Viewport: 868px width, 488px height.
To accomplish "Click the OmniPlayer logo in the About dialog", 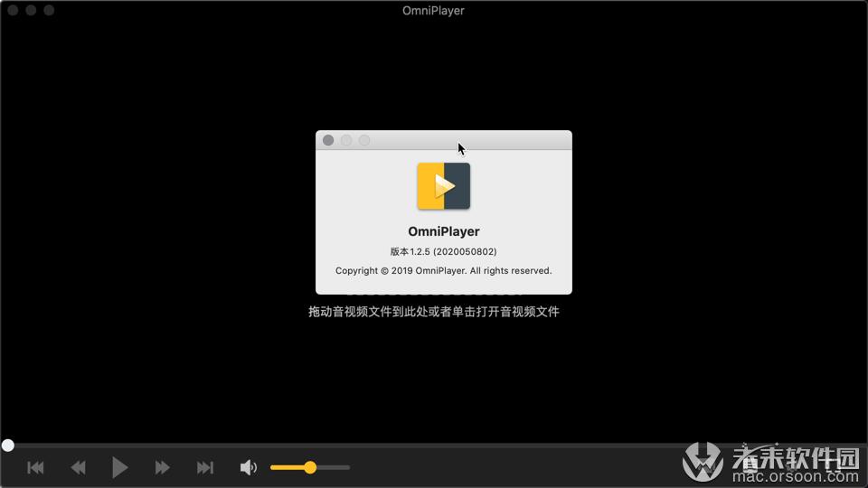I will [443, 186].
